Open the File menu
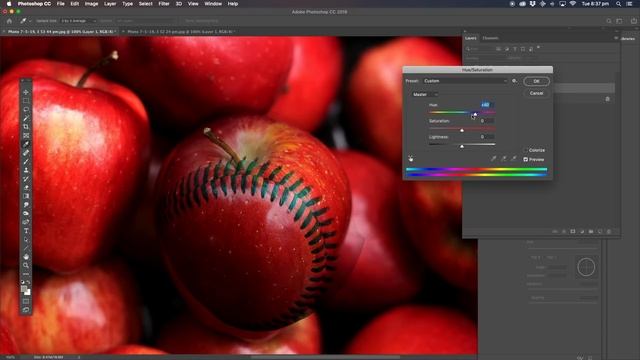 pos(60,4)
